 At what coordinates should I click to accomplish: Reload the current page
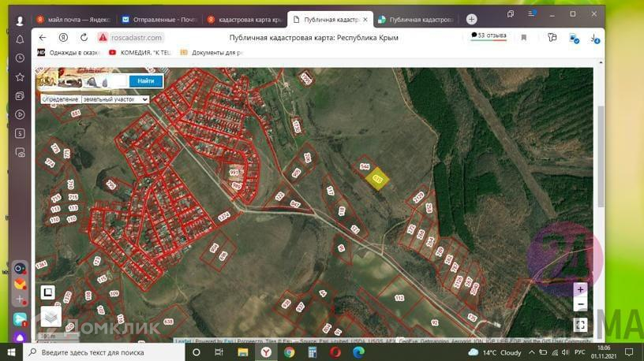pos(84,38)
